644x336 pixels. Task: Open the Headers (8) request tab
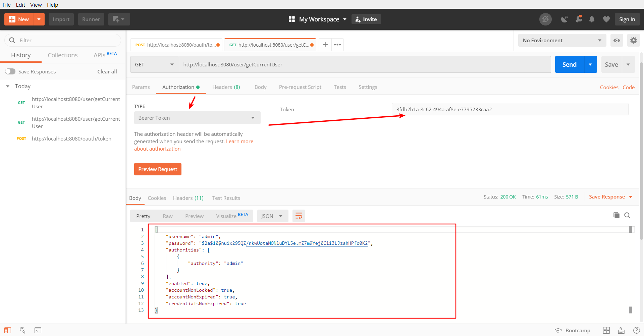(226, 87)
